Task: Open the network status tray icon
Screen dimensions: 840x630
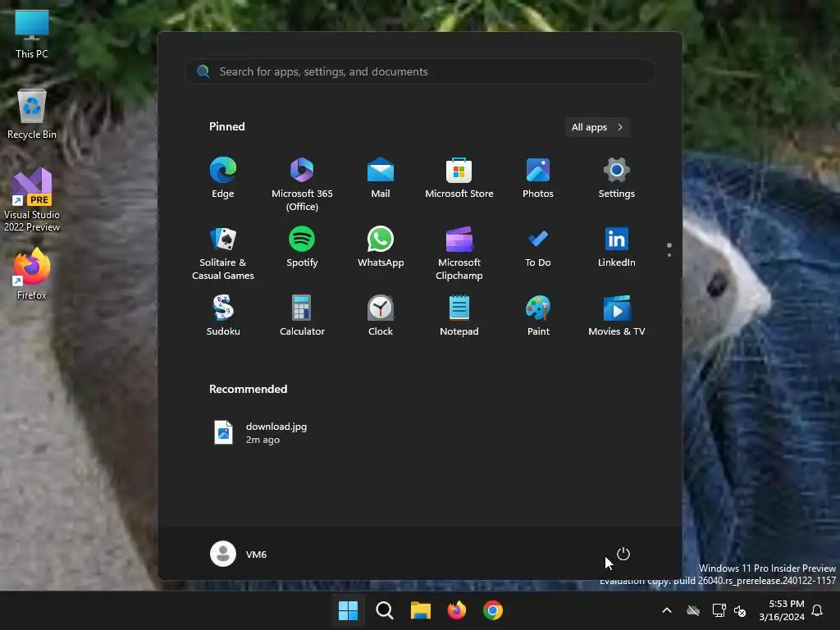Action: [x=719, y=610]
